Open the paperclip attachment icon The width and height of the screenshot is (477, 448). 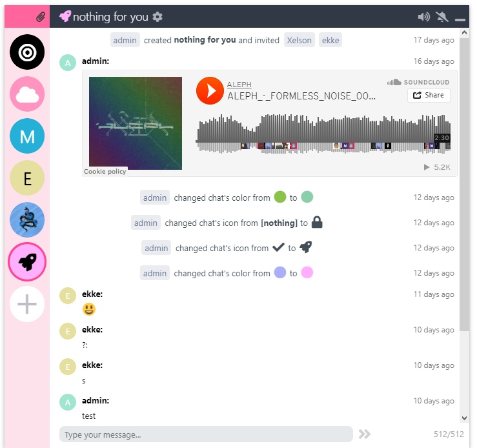(41, 17)
